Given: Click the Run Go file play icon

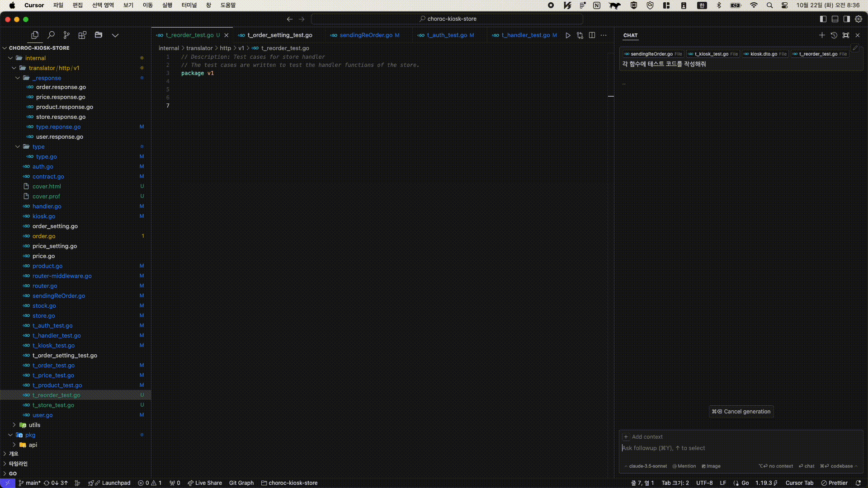Looking at the screenshot, I should 568,35.
